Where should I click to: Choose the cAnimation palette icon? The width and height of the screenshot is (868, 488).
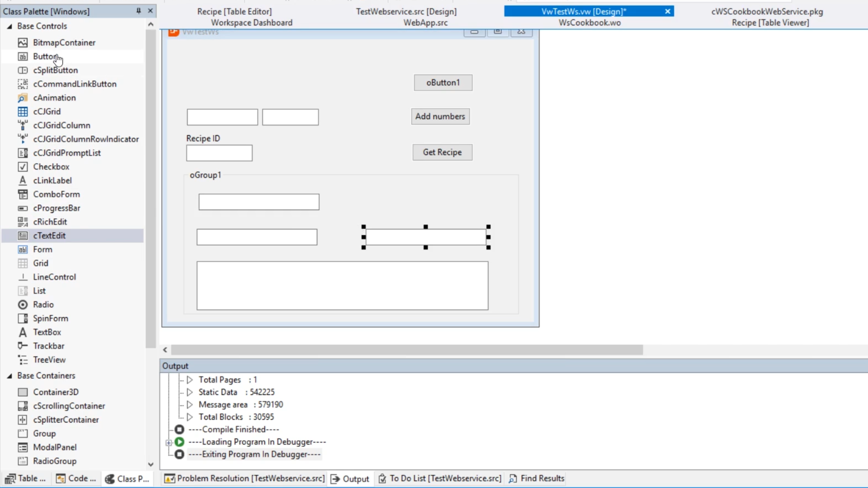coord(23,98)
